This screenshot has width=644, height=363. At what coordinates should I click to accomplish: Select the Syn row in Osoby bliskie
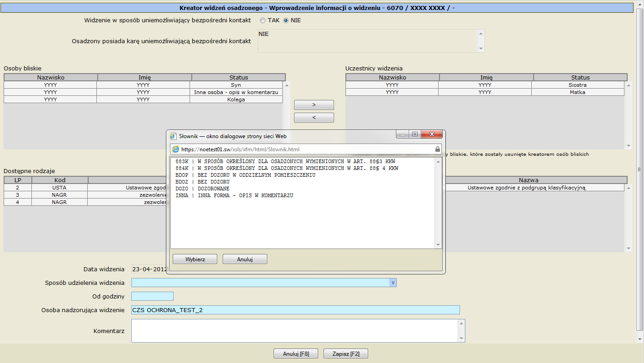(x=143, y=85)
